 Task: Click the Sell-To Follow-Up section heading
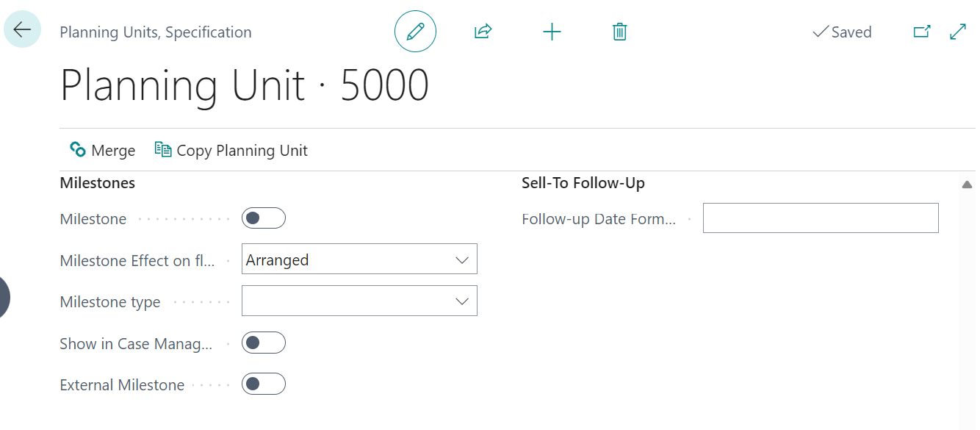(583, 183)
